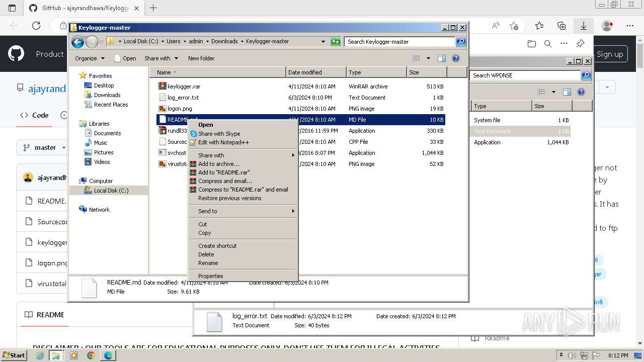Click the Edge icon in taskbar
The height and width of the screenshot is (362, 644).
(108, 355)
